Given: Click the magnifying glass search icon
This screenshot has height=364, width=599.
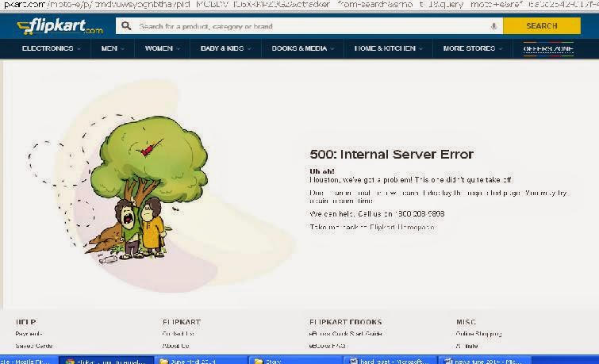Looking at the screenshot, I should [x=126, y=26].
